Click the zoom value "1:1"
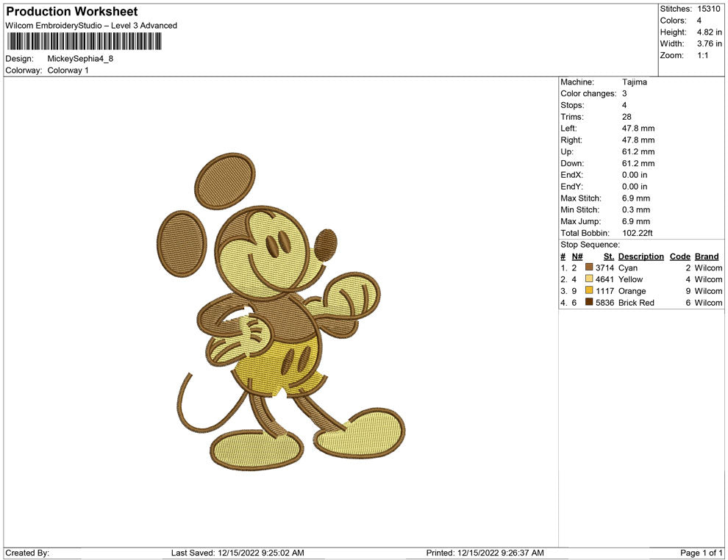The width and height of the screenshot is (728, 560). tap(702, 55)
